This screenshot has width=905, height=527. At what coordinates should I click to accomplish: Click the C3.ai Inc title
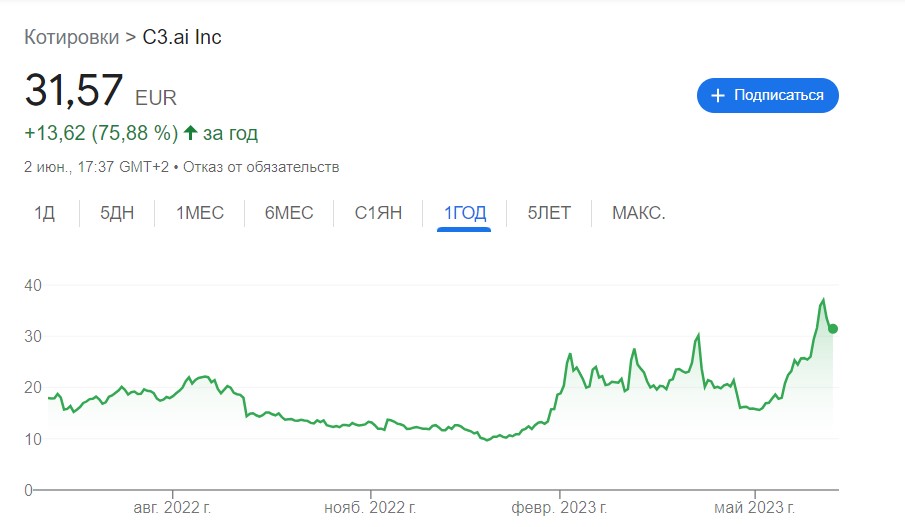[x=182, y=37]
